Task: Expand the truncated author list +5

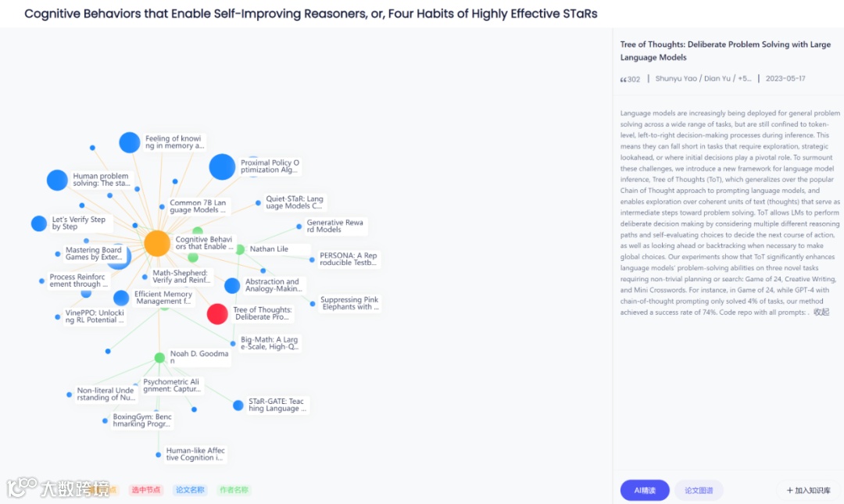Action: pyautogui.click(x=744, y=79)
